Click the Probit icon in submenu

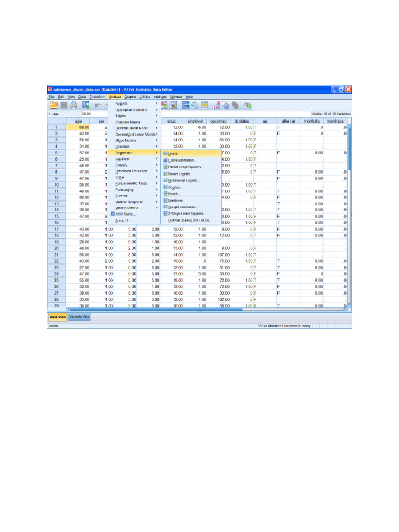pos(165,194)
